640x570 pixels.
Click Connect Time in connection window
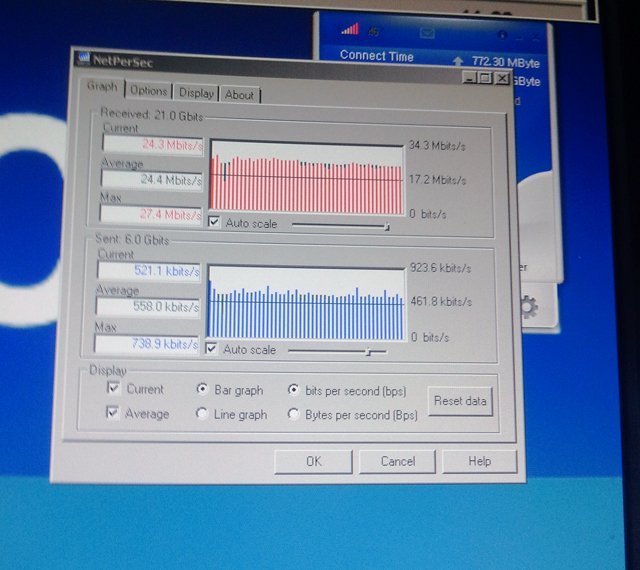pyautogui.click(x=376, y=56)
